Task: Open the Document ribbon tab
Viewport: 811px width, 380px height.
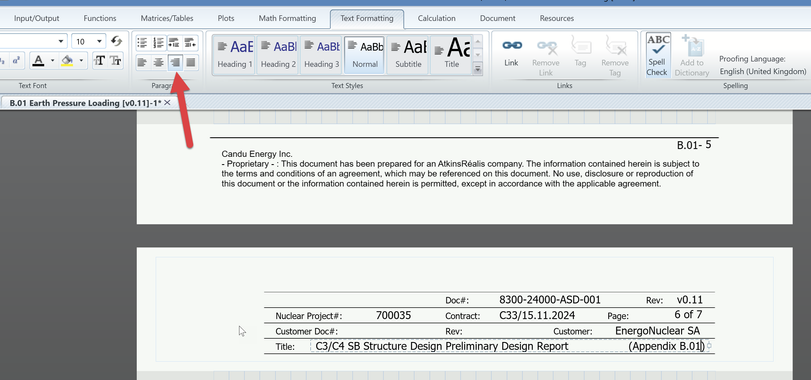Action: pos(498,18)
